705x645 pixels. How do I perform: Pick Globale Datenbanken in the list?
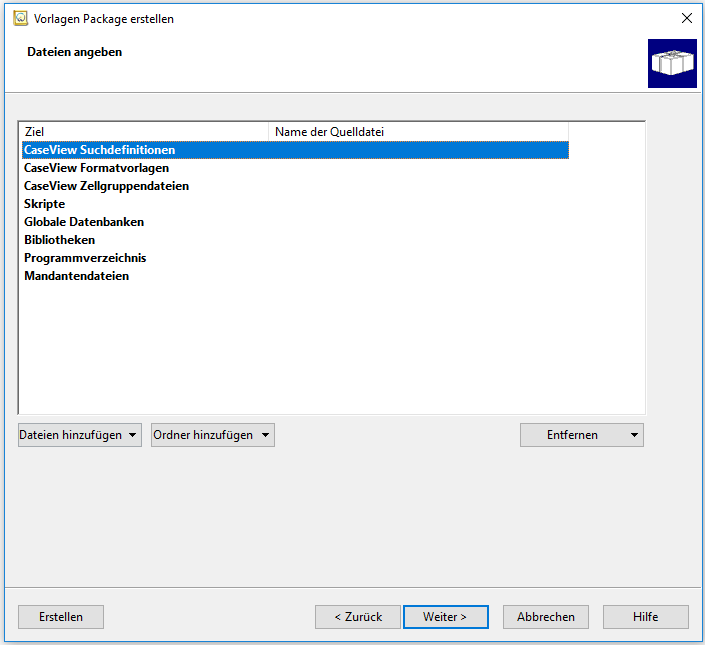[84, 222]
